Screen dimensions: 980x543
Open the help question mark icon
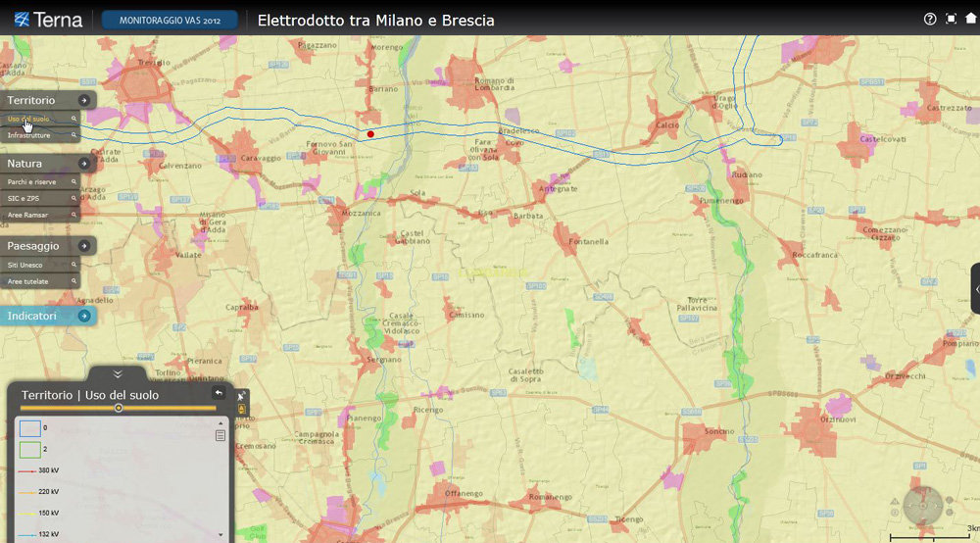click(x=930, y=19)
